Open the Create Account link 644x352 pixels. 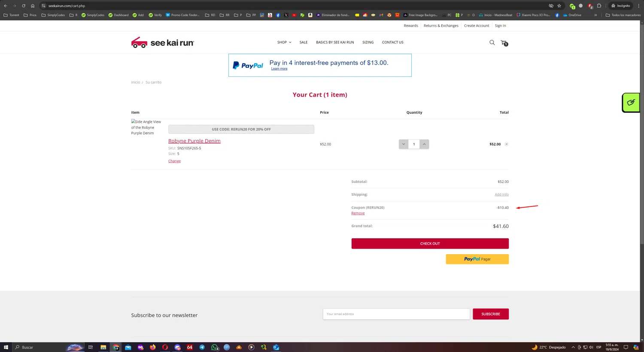(x=477, y=26)
